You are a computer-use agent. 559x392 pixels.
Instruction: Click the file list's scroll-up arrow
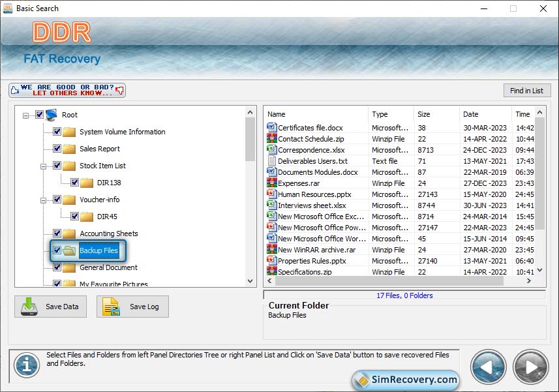pyautogui.click(x=539, y=112)
